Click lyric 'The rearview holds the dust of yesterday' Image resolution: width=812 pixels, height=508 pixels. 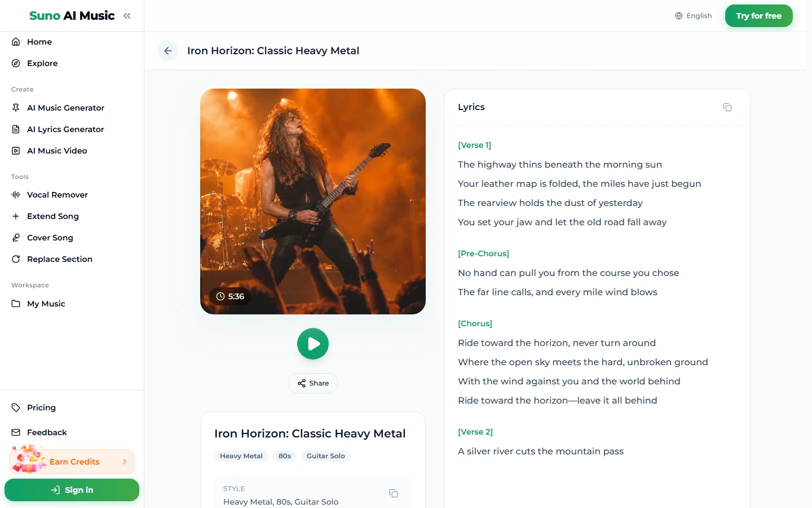point(550,203)
